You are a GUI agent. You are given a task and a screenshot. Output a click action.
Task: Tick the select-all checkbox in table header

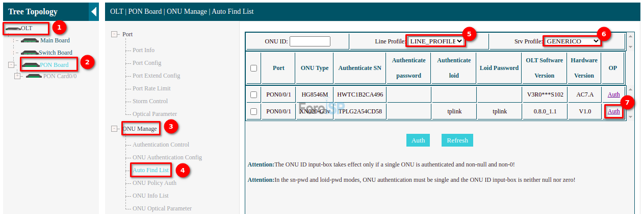(253, 68)
